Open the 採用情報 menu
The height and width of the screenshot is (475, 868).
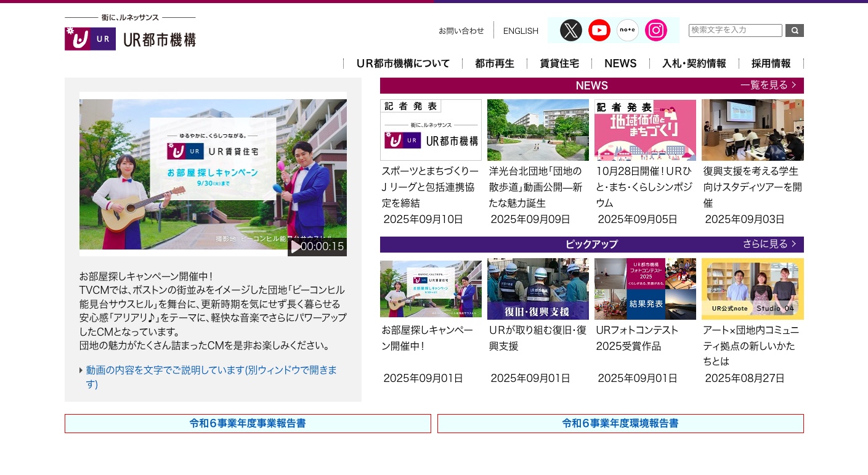pos(770,63)
